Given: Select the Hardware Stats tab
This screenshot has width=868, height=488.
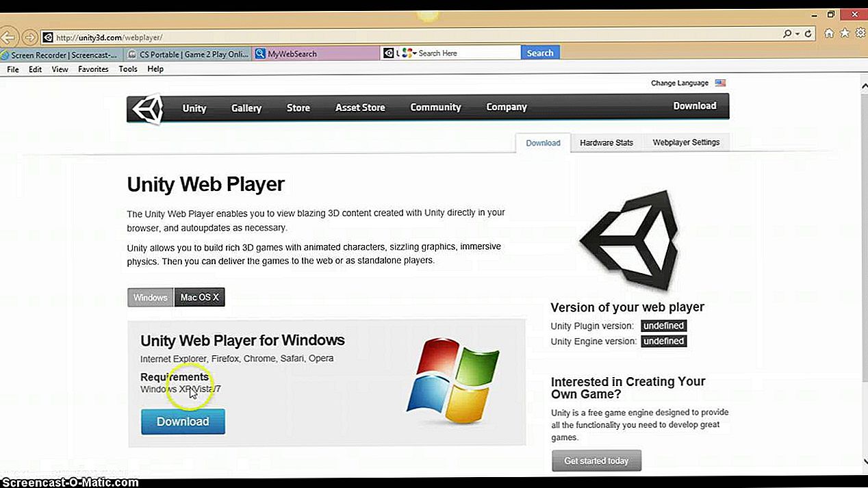Looking at the screenshot, I should [607, 142].
